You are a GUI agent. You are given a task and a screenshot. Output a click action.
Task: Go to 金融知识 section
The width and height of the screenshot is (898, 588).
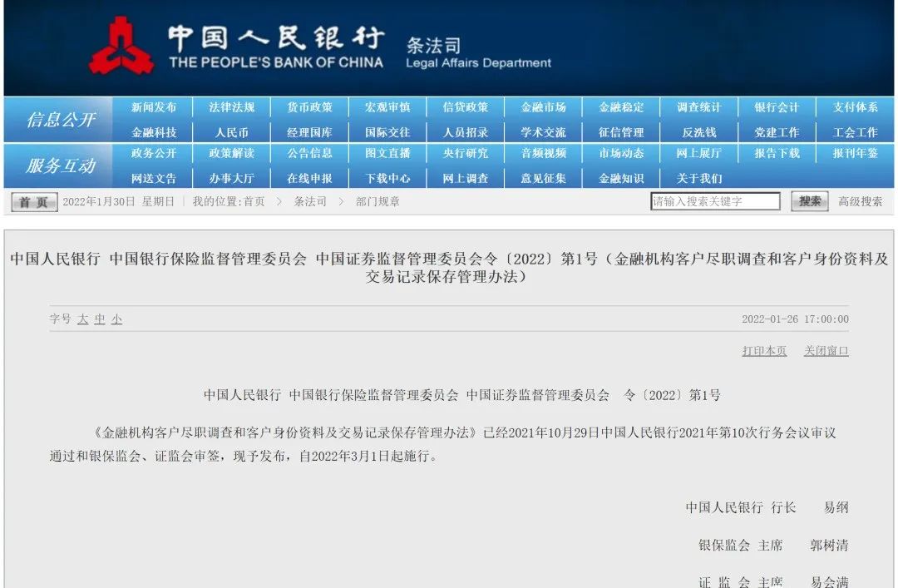click(x=621, y=178)
